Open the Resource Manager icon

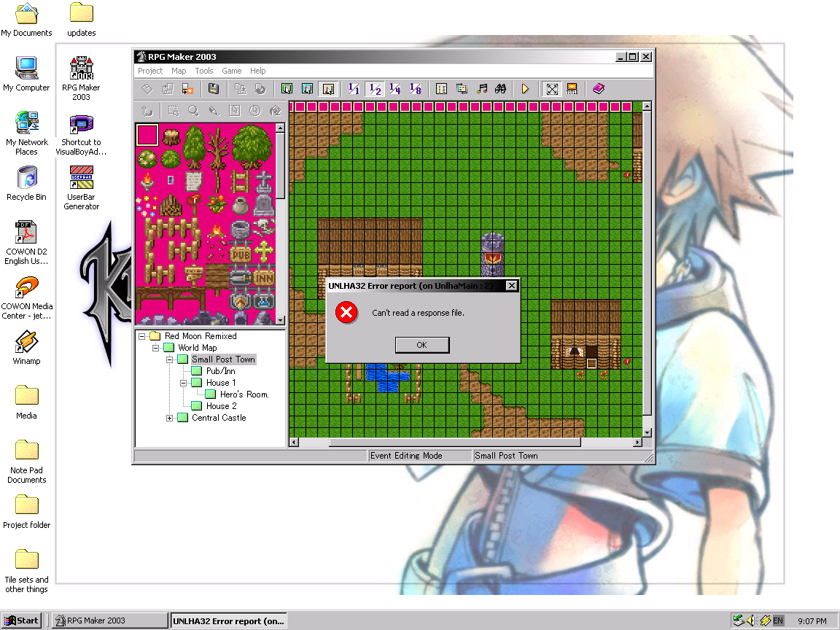pyautogui.click(x=462, y=89)
